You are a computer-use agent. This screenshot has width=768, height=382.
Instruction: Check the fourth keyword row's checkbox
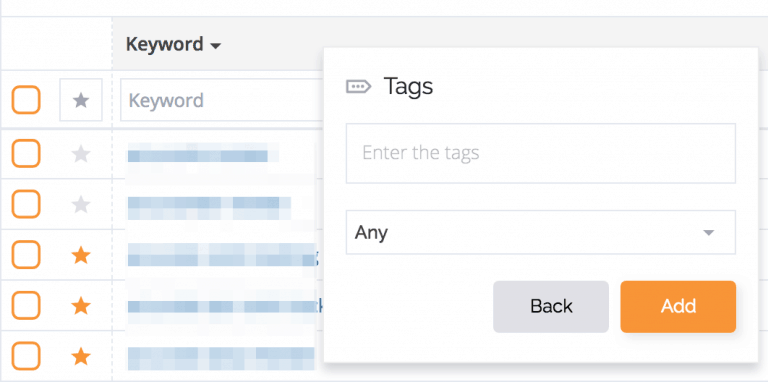(x=26, y=306)
